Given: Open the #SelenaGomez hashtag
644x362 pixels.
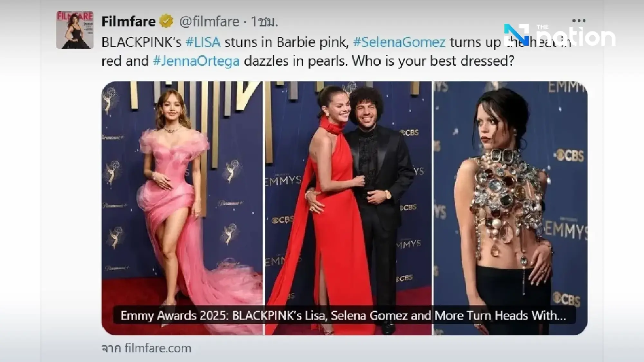Looking at the screenshot, I should 399,42.
